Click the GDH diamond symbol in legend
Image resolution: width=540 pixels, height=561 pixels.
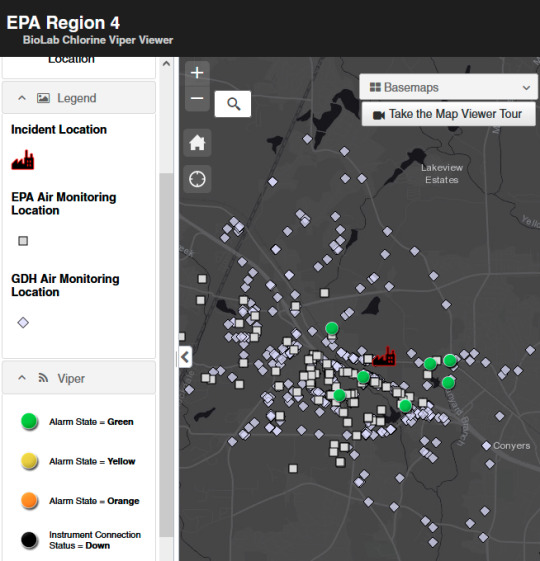coord(23,322)
